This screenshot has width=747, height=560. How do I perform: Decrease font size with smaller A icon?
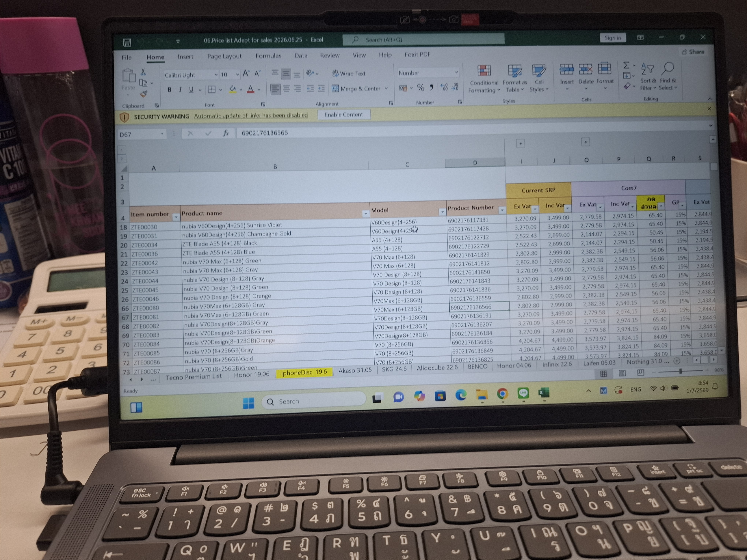[258, 74]
